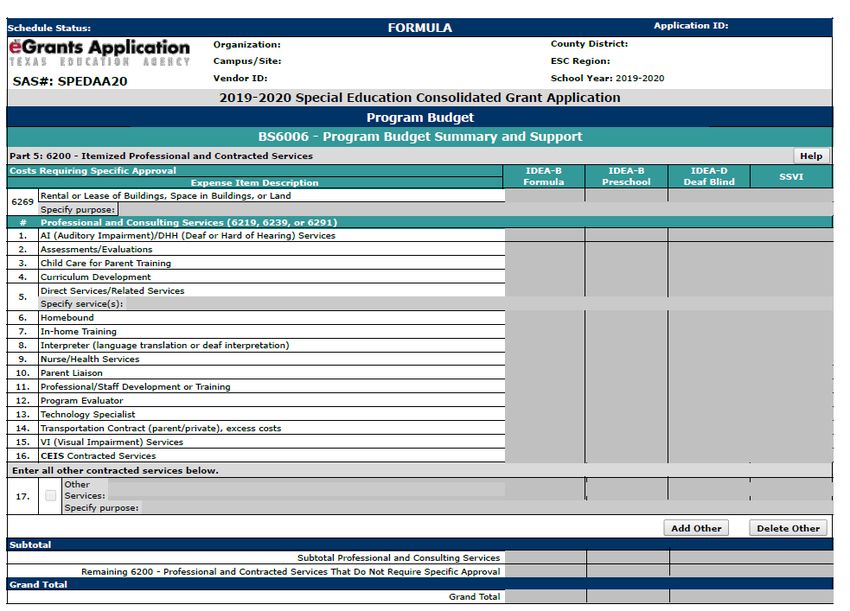Click the Technology Specialist row label

tap(87, 414)
